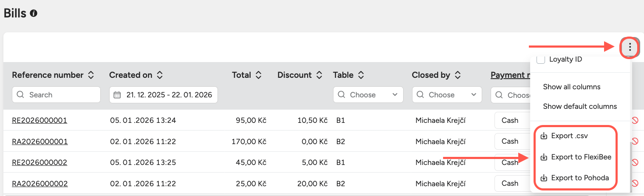Image resolution: width=644 pixels, height=196 pixels.
Task: Open the Created on date range picker
Action: pyautogui.click(x=164, y=95)
